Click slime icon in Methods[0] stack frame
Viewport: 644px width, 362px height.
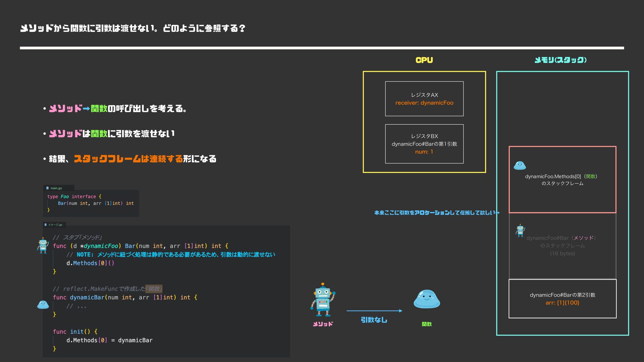(x=520, y=165)
